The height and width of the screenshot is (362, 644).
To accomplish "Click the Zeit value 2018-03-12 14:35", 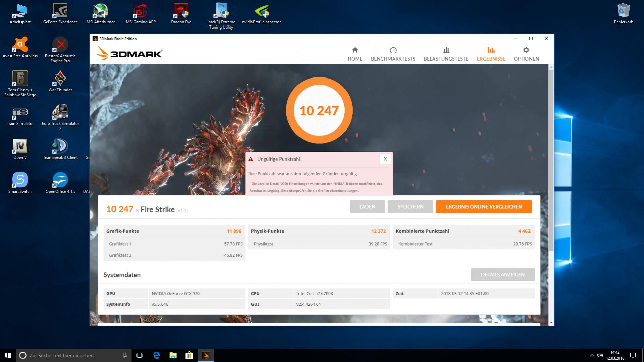I will 464,293.
